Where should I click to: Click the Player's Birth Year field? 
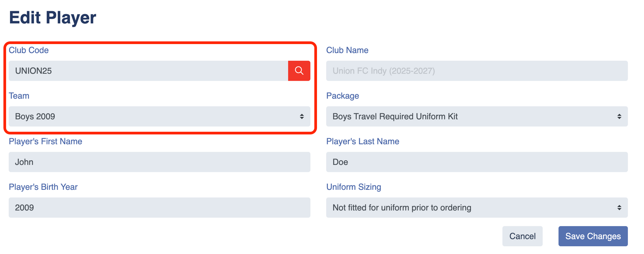[159, 208]
